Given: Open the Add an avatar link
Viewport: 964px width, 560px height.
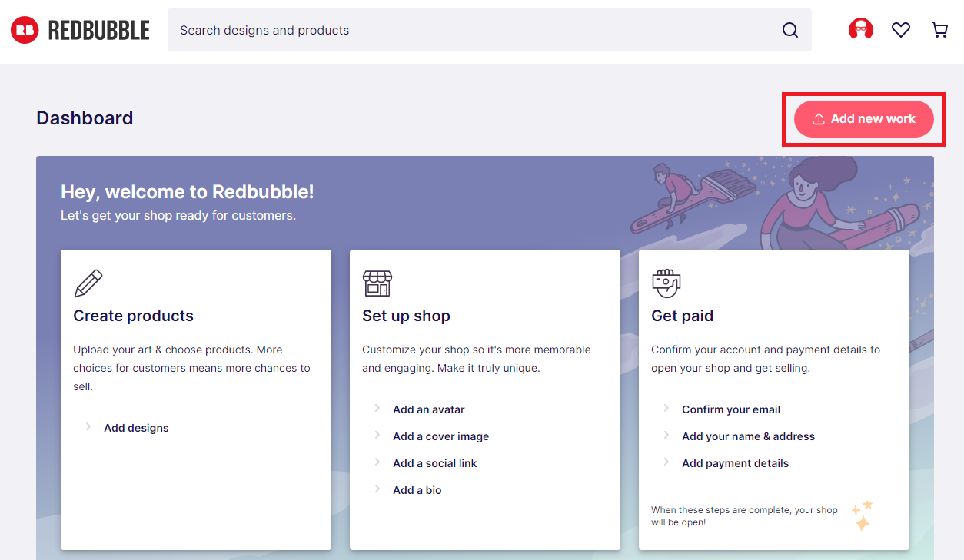Looking at the screenshot, I should (x=429, y=409).
